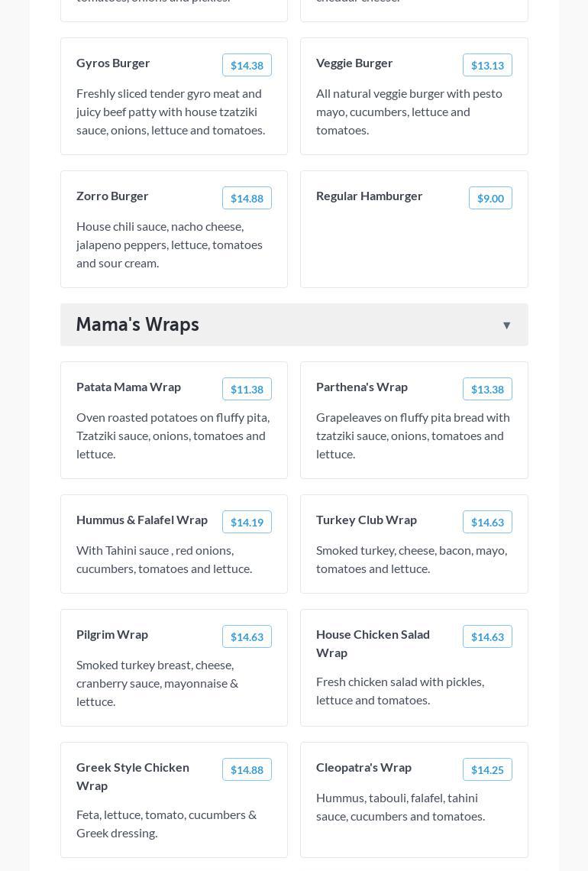Click House Chicken Salad Wrap price button
The image size is (588, 871).
click(487, 637)
